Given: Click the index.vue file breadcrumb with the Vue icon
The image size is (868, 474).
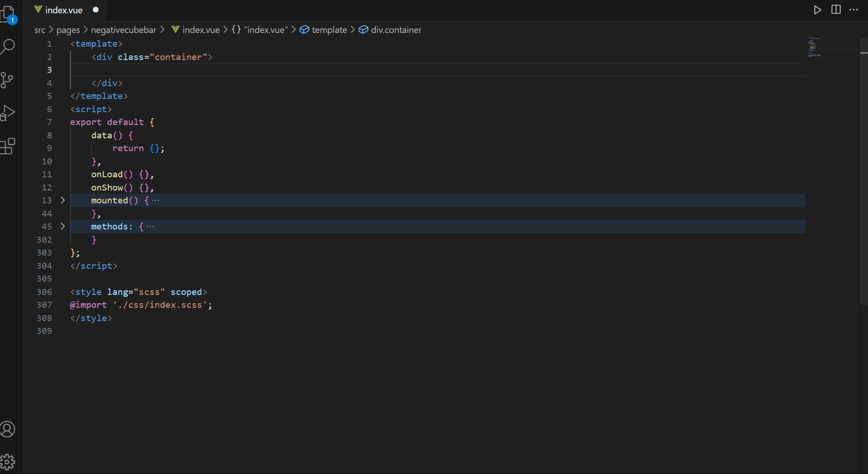Looking at the screenshot, I should click(x=196, y=30).
